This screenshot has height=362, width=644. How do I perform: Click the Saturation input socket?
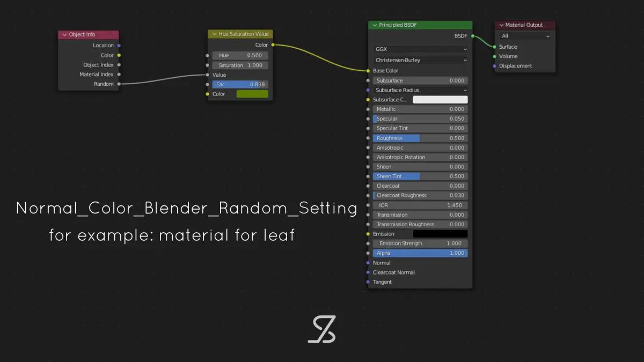pos(207,65)
